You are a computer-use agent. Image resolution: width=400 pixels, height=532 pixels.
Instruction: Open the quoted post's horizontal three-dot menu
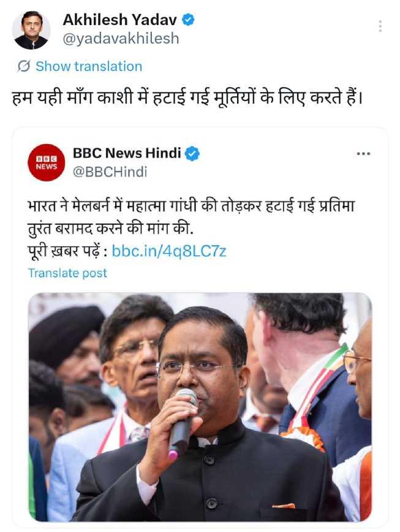(x=363, y=154)
